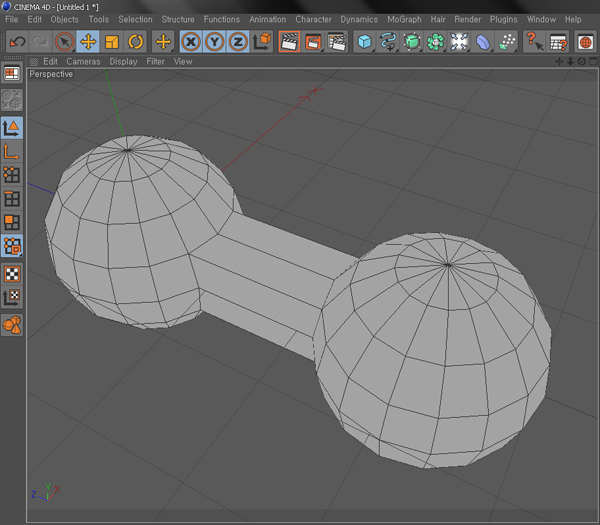Open viewport Display dropdown menu
This screenshot has width=600, height=525.
[x=123, y=61]
